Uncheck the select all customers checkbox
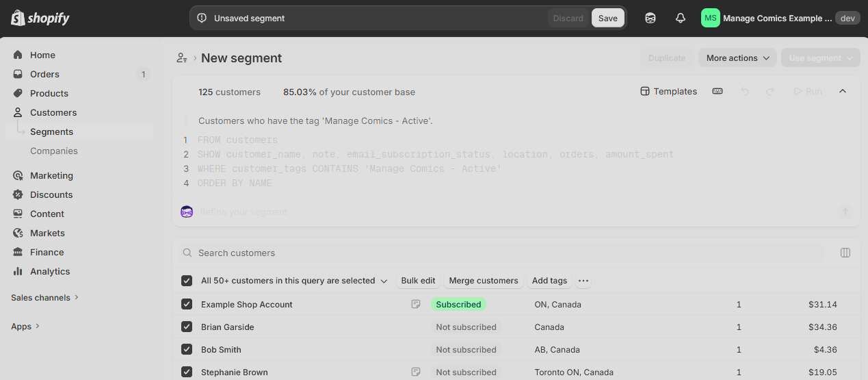The image size is (868, 380). [187, 281]
